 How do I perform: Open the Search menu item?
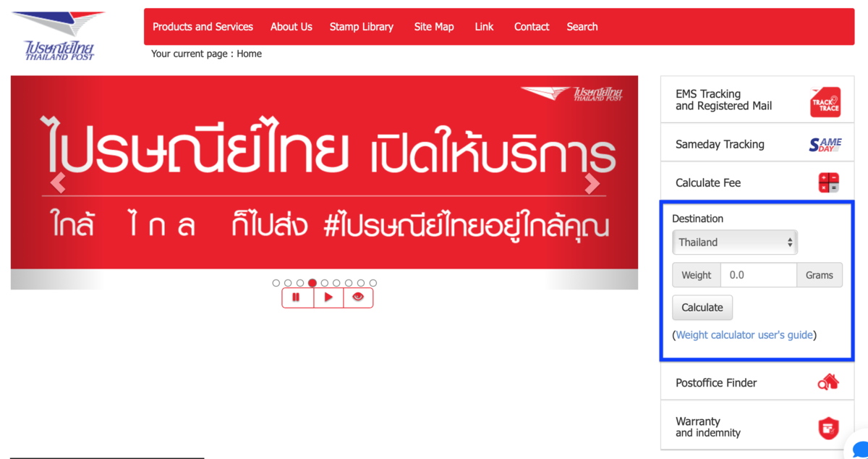coord(582,27)
